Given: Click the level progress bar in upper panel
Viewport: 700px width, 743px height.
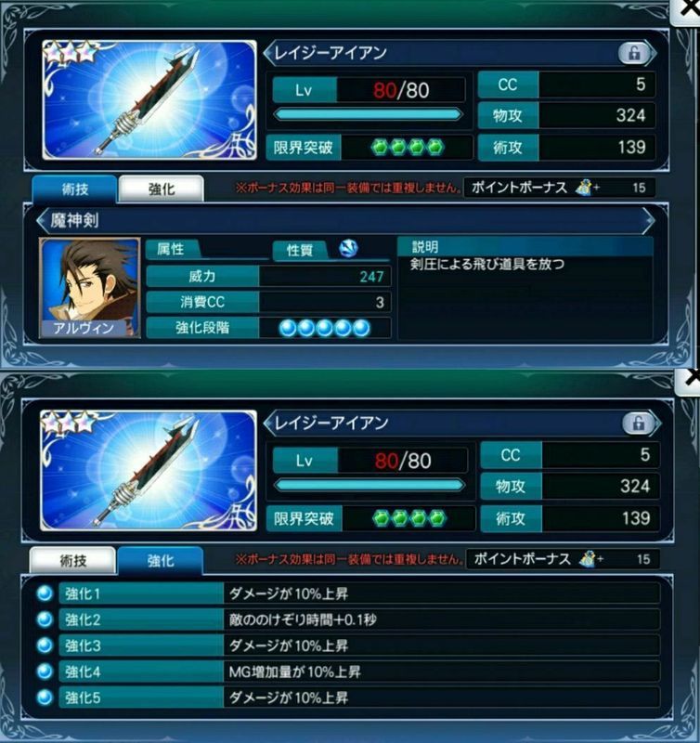Looking at the screenshot, I should 368,114.
